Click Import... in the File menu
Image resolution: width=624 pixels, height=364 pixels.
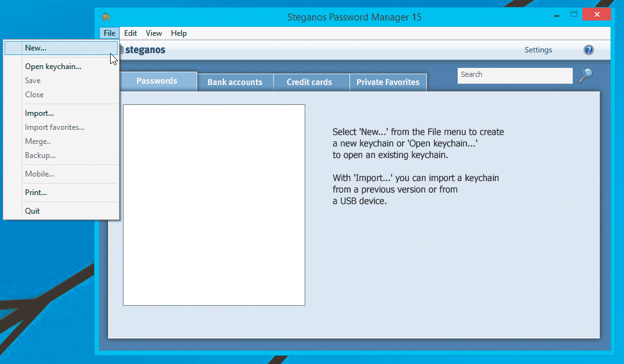coord(39,113)
